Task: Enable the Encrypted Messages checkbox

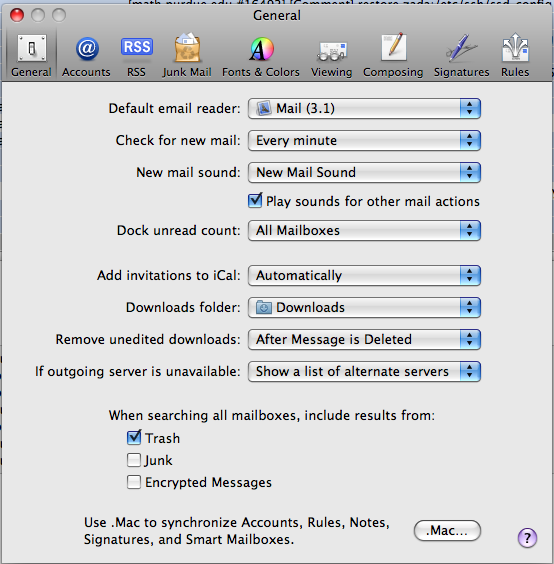Action: [x=134, y=482]
